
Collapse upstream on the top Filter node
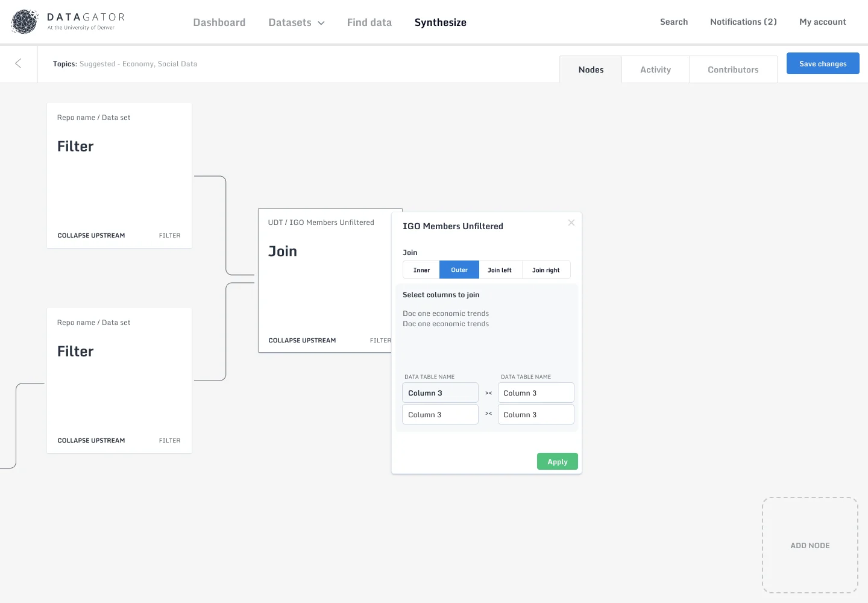coord(91,236)
